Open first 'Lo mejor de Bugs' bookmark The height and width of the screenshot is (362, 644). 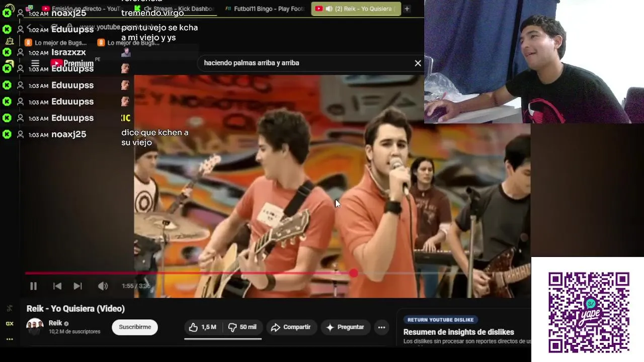pyautogui.click(x=57, y=43)
